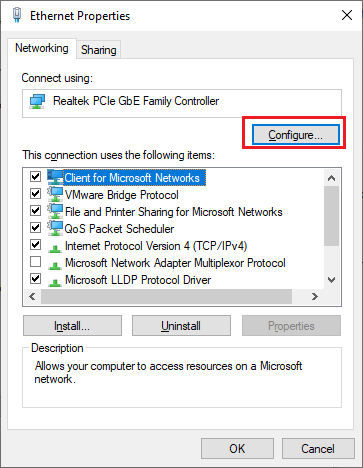Click the list's scroll down arrow
Screen dimensions: 363x468
[x=331, y=280]
